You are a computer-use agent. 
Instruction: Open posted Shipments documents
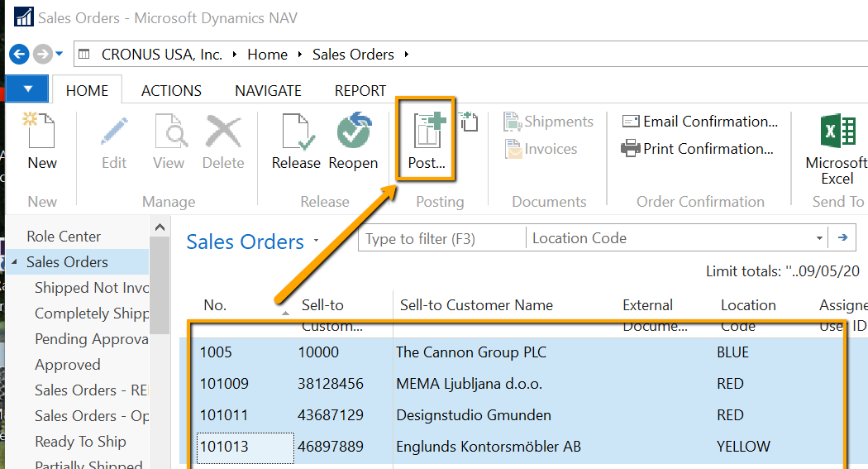click(548, 122)
